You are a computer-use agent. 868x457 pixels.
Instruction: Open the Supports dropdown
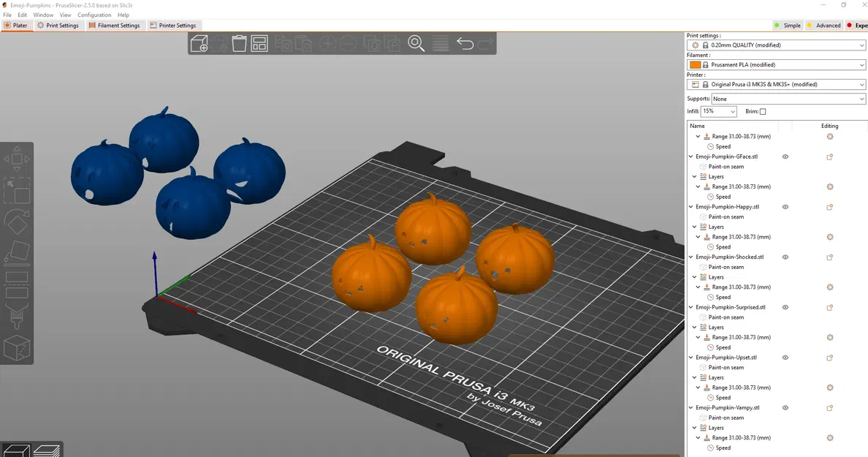788,99
